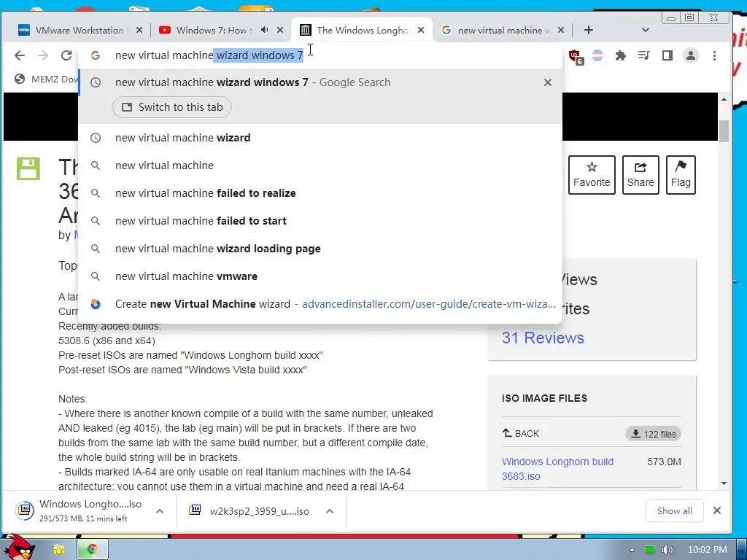Select The Windows Longhorn tab
This screenshot has height=560, width=747.
pyautogui.click(x=363, y=30)
